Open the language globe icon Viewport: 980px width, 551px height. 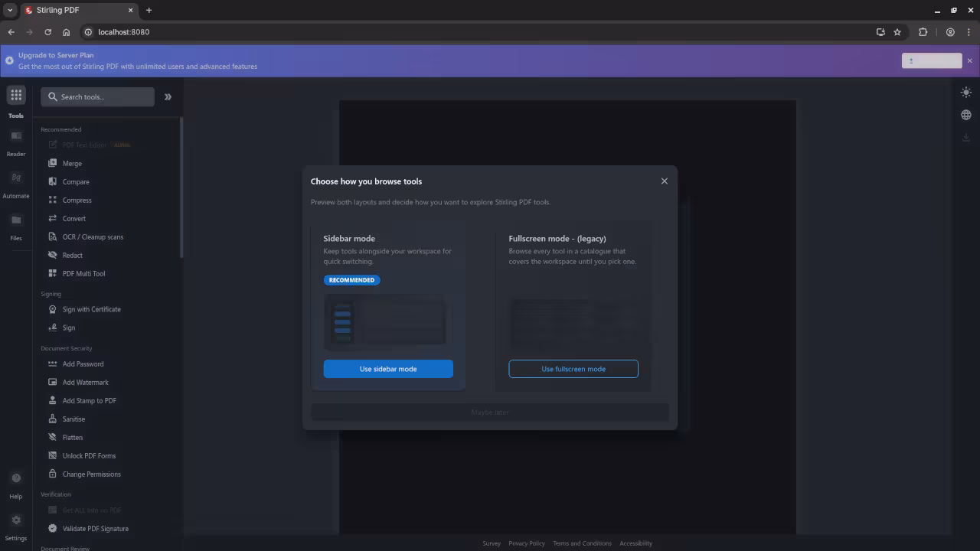966,115
